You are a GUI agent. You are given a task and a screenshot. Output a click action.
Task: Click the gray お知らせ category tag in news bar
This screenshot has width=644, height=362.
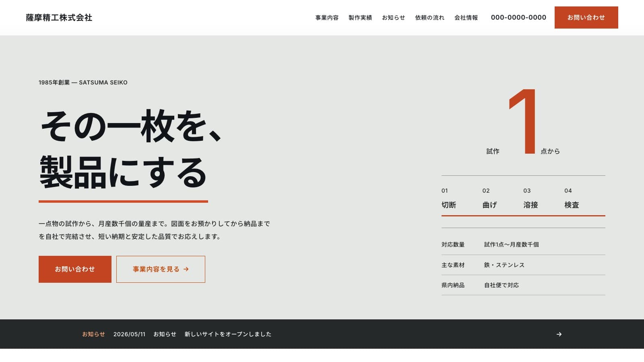point(165,334)
